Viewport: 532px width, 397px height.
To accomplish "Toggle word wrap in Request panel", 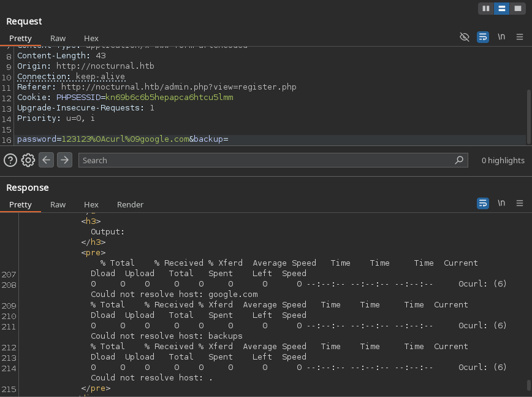I will tap(483, 37).
